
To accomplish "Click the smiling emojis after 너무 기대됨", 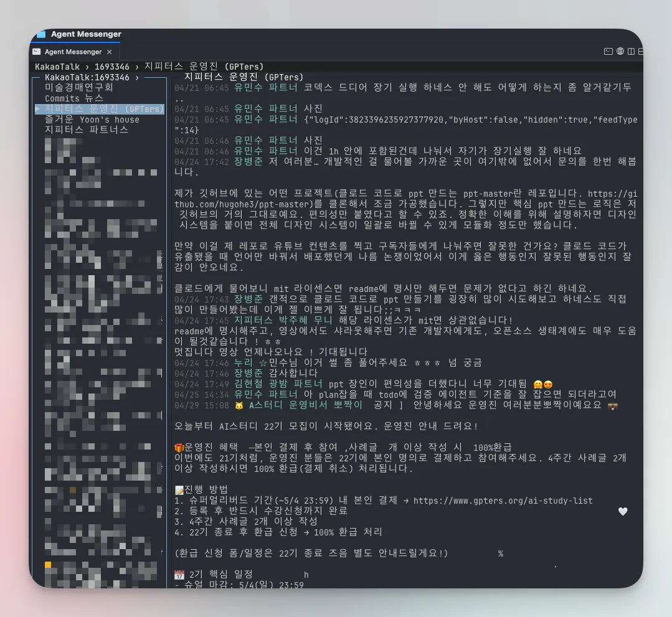I will (543, 384).
